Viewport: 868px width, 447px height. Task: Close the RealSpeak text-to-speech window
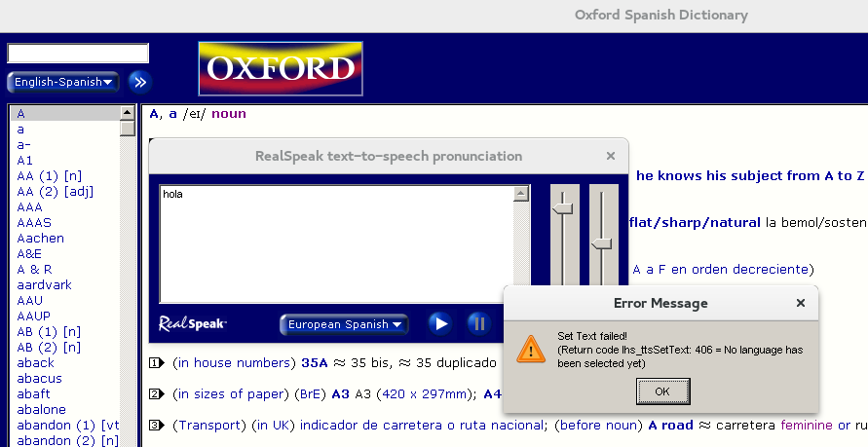(x=611, y=156)
